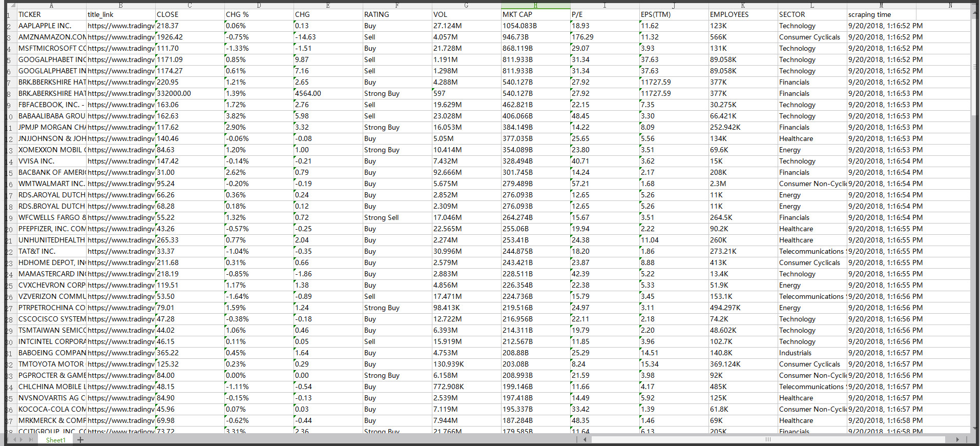The height and width of the screenshot is (446, 980).
Task: Select the volume 92.666M cell
Action: pyautogui.click(x=466, y=172)
